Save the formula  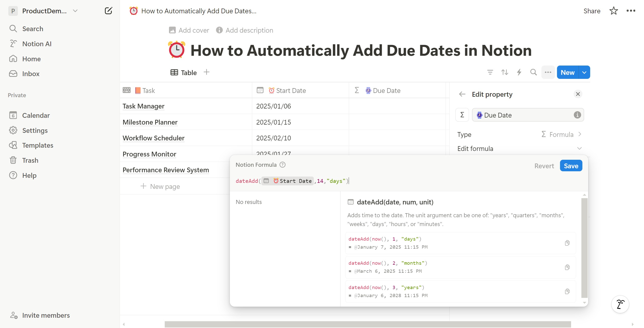(571, 166)
